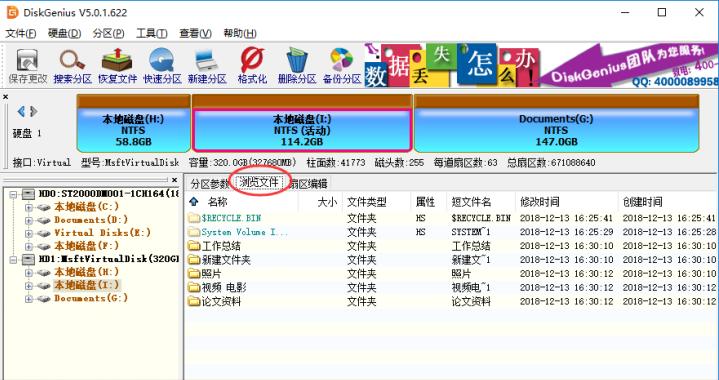The height and width of the screenshot is (380, 719).
Task: Collapse the HD1:MsftVirtualDisk disk node
Action: 14,259
